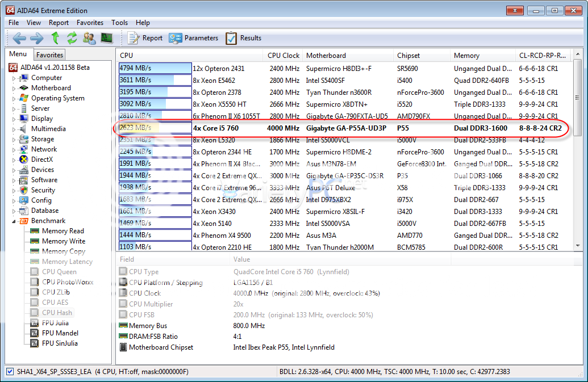Refresh the benchmark results

click(72, 38)
